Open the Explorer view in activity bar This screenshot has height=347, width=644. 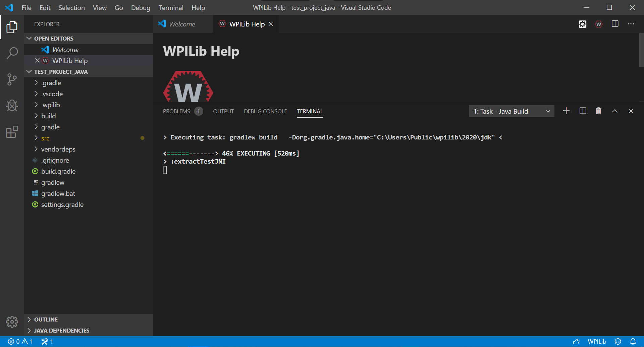click(12, 27)
